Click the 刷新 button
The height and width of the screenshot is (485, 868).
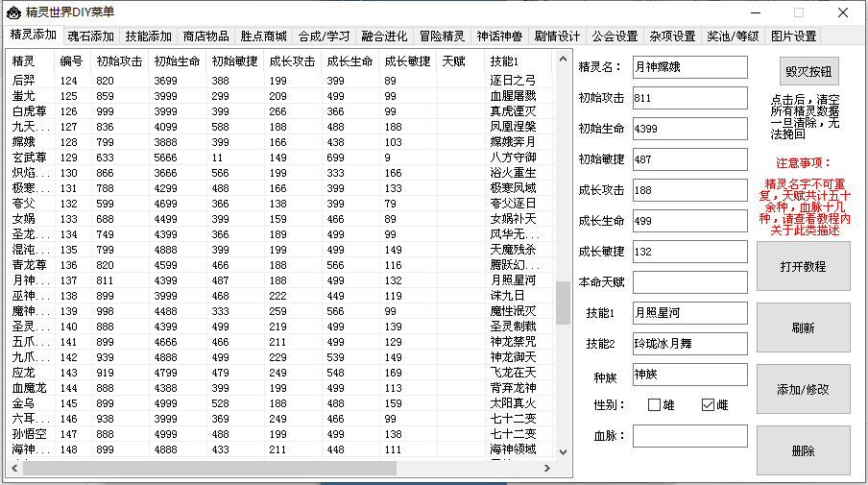tap(804, 327)
